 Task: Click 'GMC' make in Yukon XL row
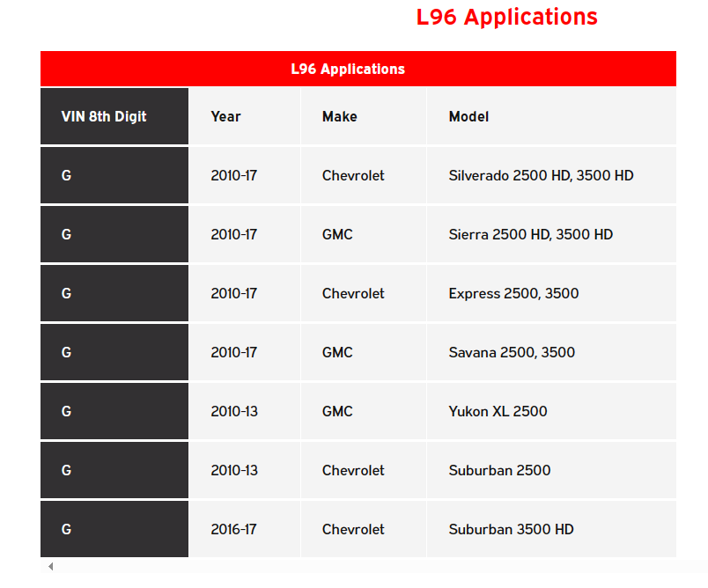tap(364, 411)
